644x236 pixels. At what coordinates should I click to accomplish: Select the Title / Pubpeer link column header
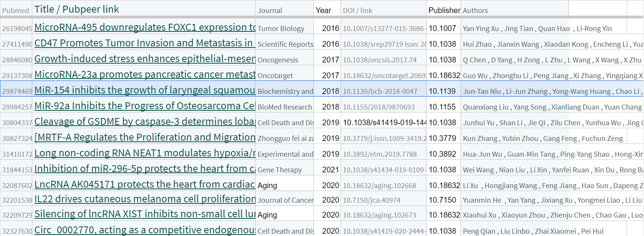(76, 10)
